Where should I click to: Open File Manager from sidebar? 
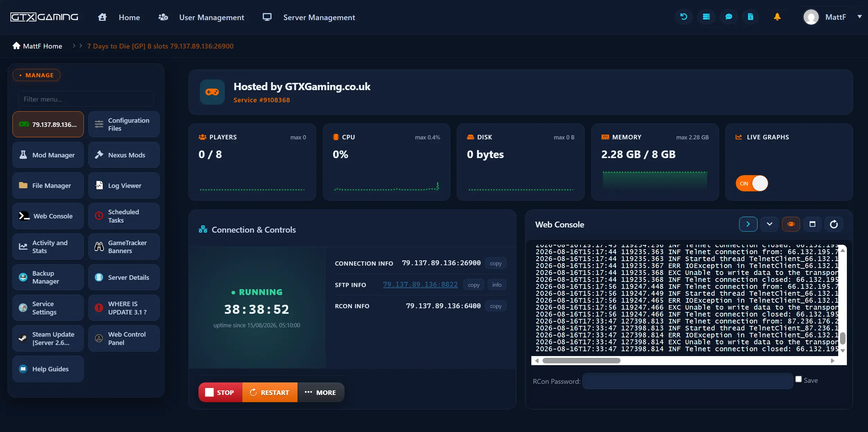(48, 185)
